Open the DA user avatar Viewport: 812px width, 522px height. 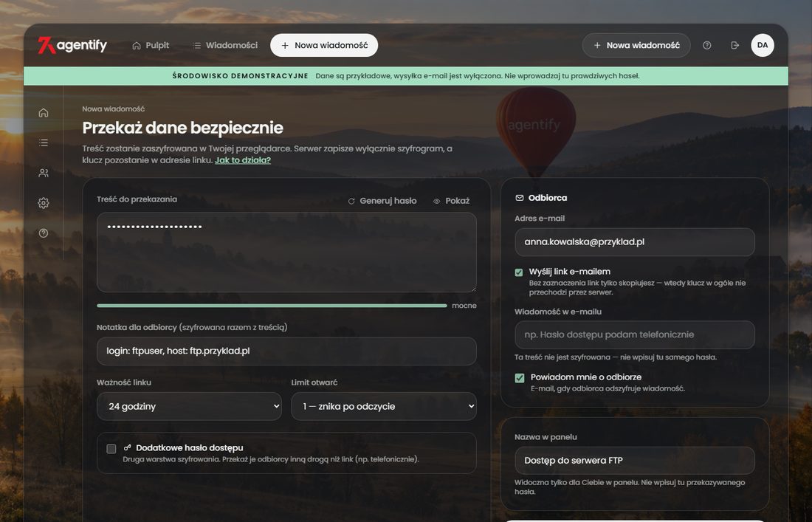pyautogui.click(x=763, y=45)
